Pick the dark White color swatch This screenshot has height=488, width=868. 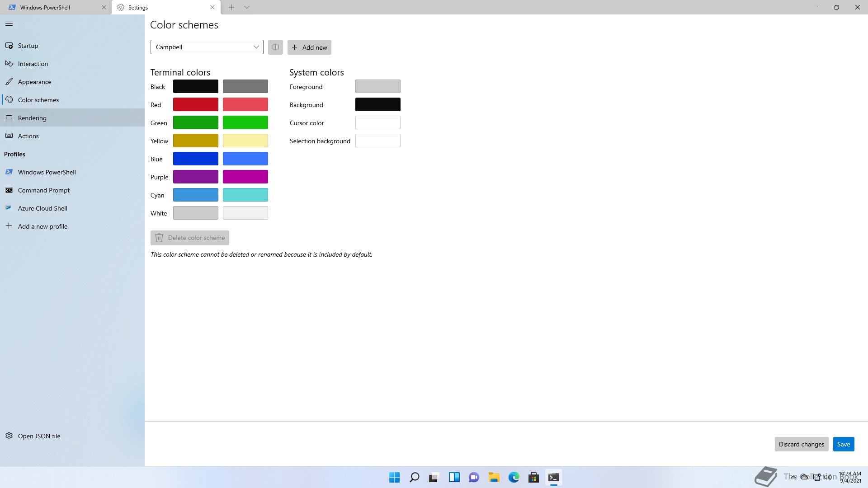196,213
